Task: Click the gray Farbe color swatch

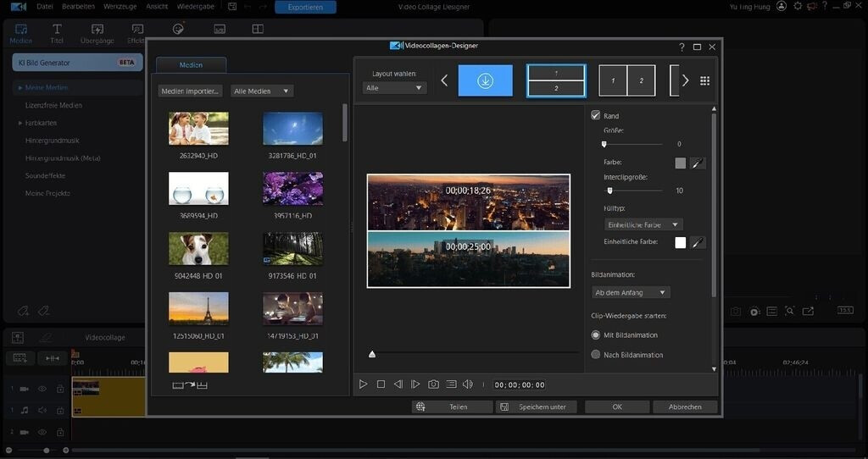Action: pyautogui.click(x=680, y=163)
